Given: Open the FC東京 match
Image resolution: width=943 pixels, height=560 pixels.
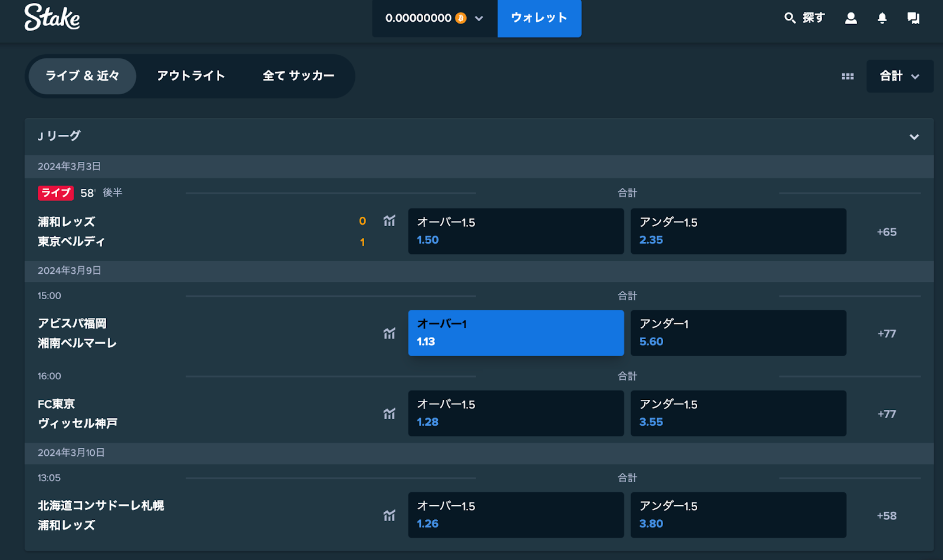Looking at the screenshot, I should pyautogui.click(x=56, y=404).
